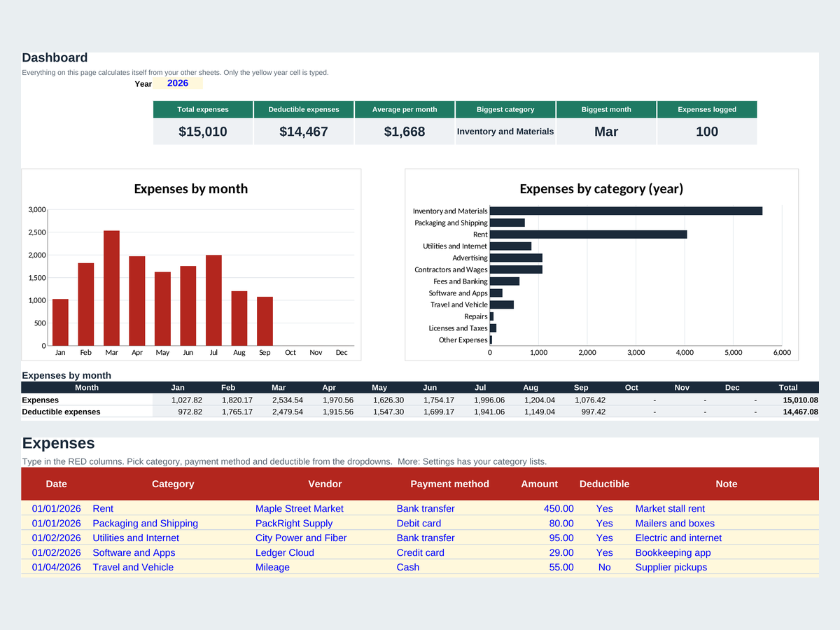Click the Category column header
This screenshot has height=630, width=840.
173,484
